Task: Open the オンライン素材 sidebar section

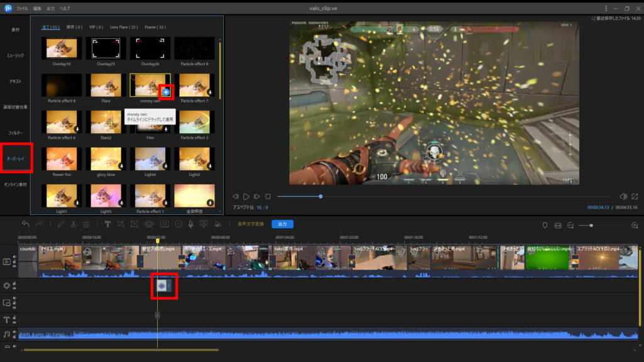Action: pos(15,185)
